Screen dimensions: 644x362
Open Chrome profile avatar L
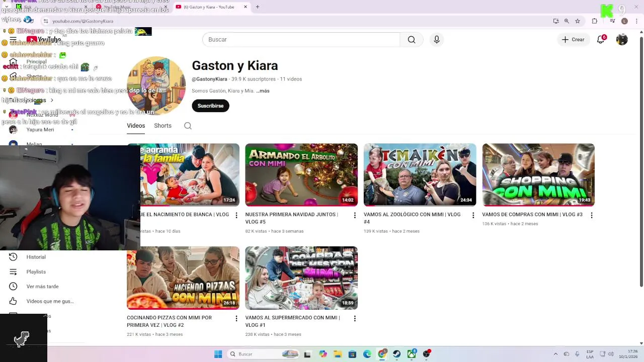click(x=624, y=21)
